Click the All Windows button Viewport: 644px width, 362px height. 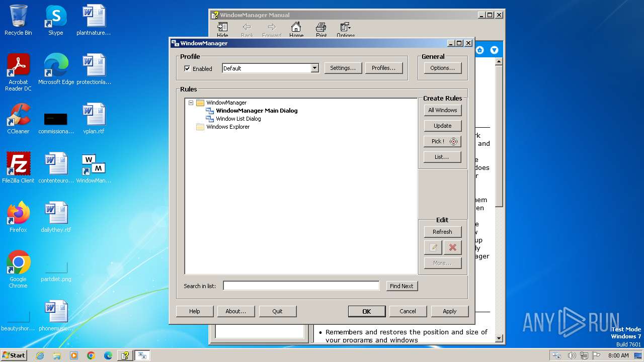(442, 110)
